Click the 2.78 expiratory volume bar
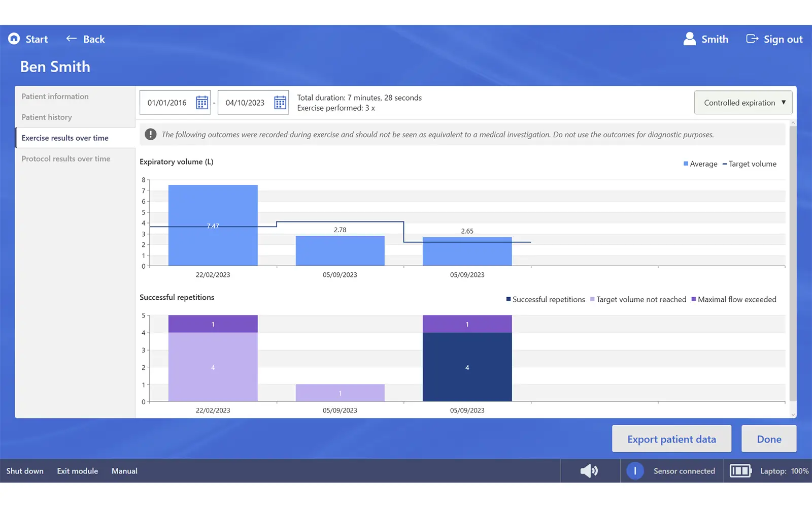 tap(340, 251)
